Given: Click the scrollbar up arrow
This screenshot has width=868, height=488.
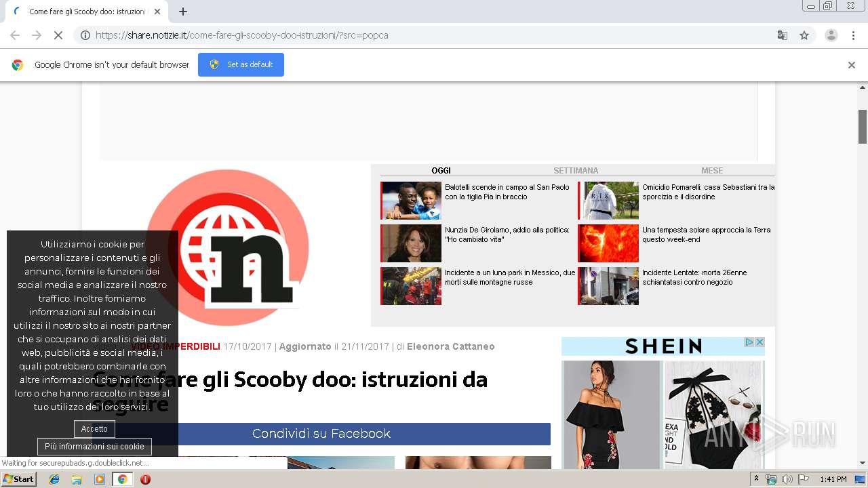Looking at the screenshot, I should (863, 87).
